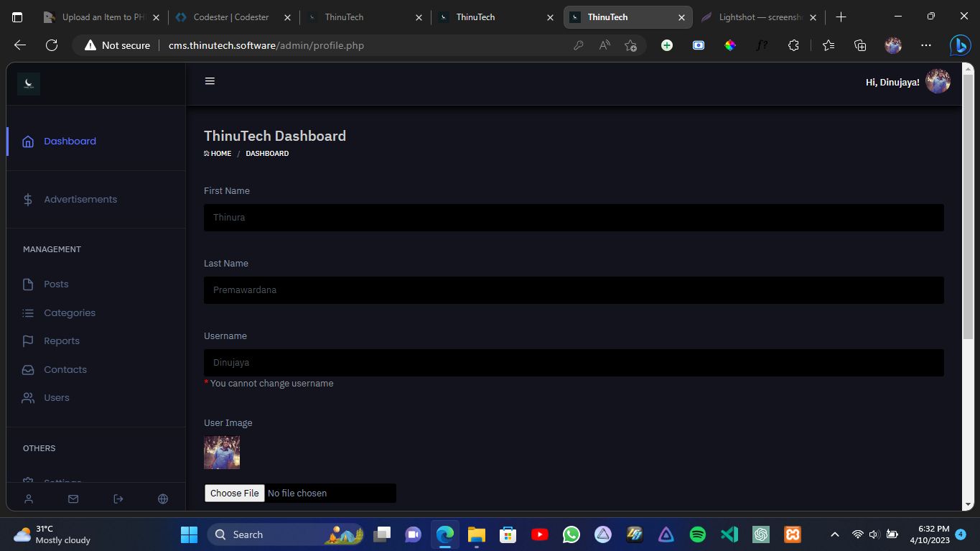The width and height of the screenshot is (980, 551).
Task: Click the Choose File button
Action: pos(235,494)
